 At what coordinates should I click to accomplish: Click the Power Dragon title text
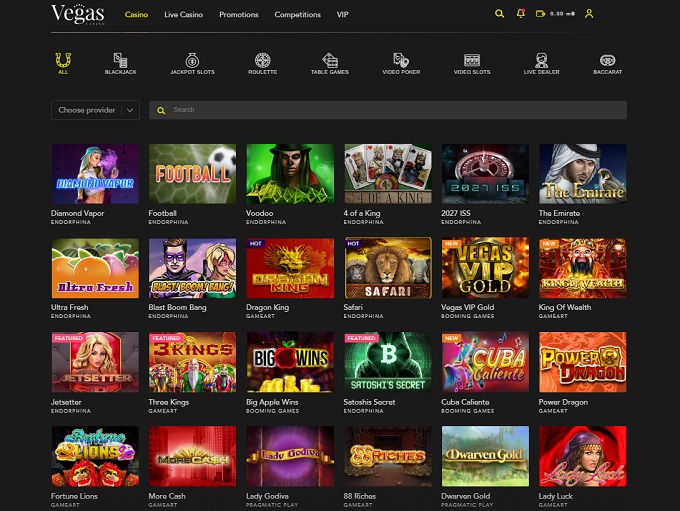click(563, 403)
